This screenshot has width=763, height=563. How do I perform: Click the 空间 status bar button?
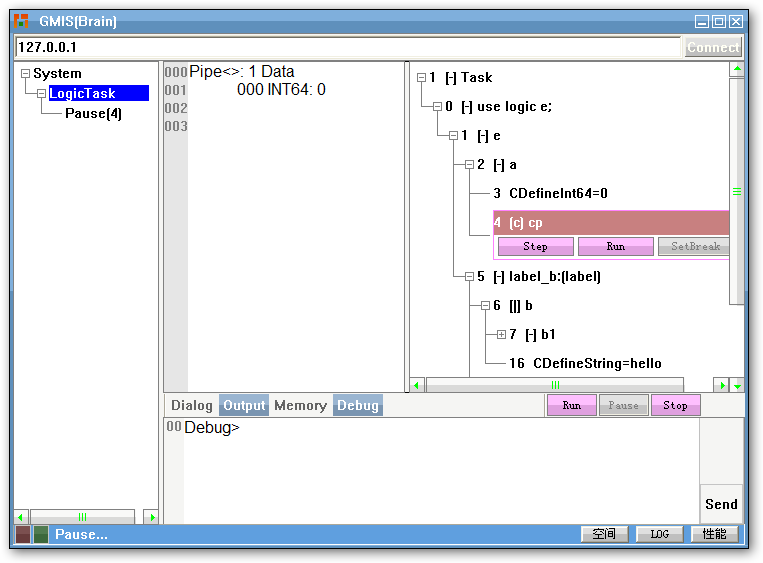(x=604, y=534)
